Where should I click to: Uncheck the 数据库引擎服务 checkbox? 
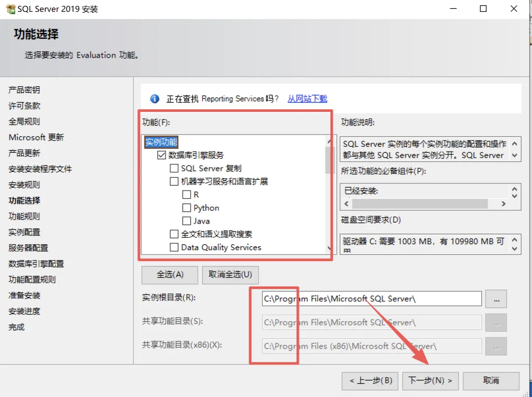coord(162,156)
